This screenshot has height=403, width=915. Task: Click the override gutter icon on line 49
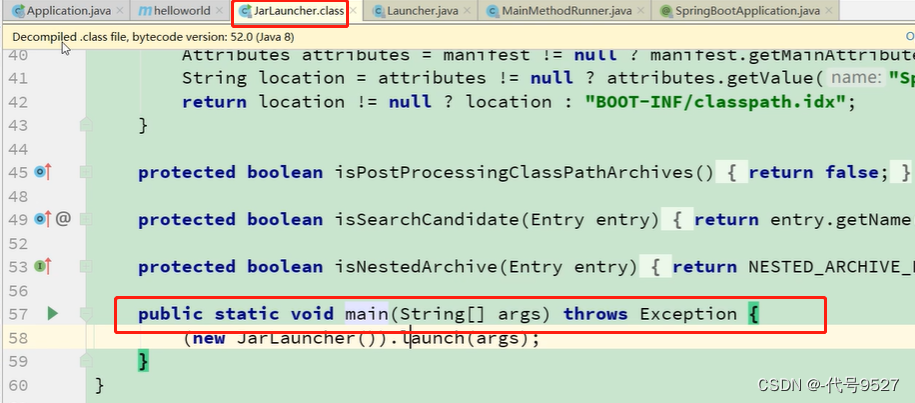(43, 219)
